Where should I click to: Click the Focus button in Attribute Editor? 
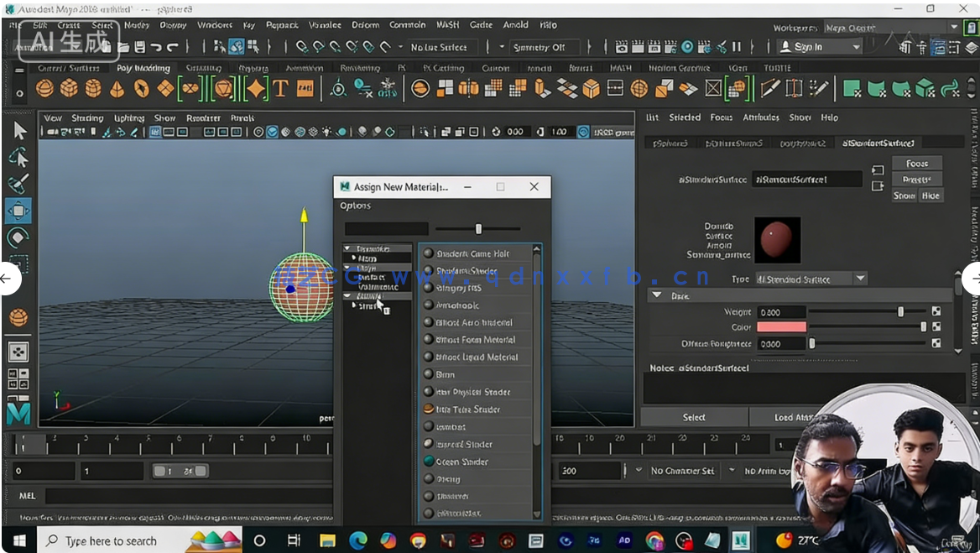tap(916, 164)
